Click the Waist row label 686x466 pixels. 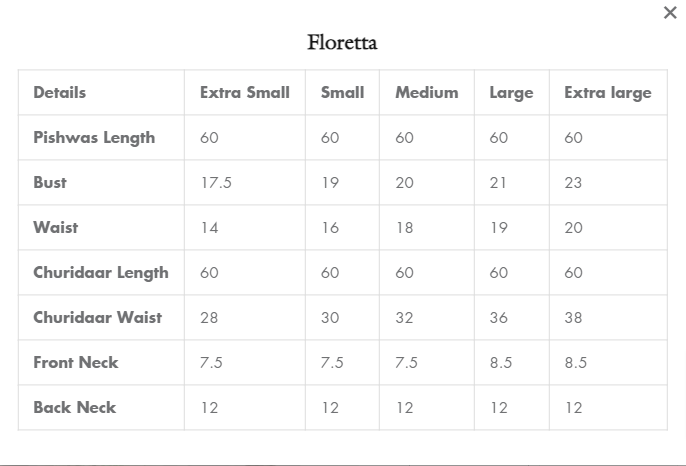coord(56,228)
